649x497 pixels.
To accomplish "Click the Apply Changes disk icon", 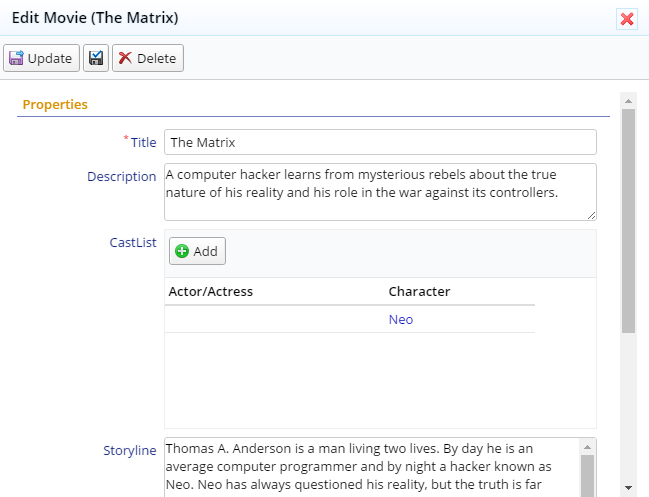I will (96, 58).
